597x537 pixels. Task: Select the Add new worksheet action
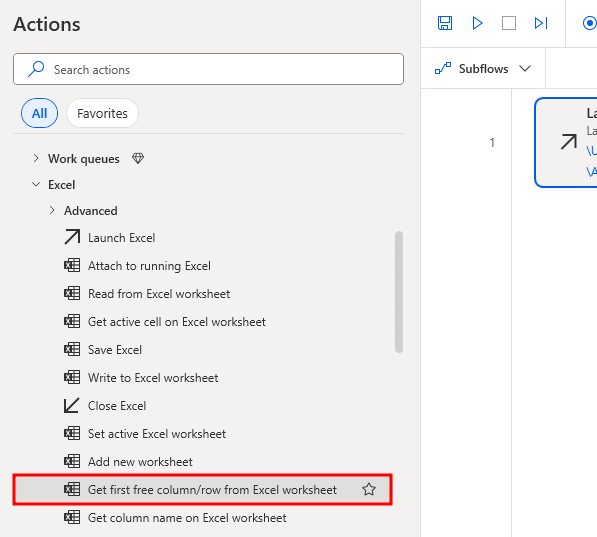[x=140, y=462]
